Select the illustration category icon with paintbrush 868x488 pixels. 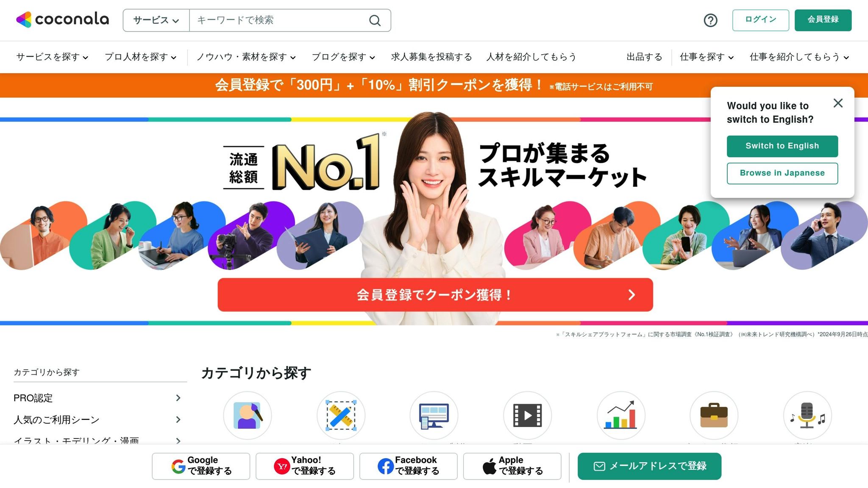click(x=248, y=415)
